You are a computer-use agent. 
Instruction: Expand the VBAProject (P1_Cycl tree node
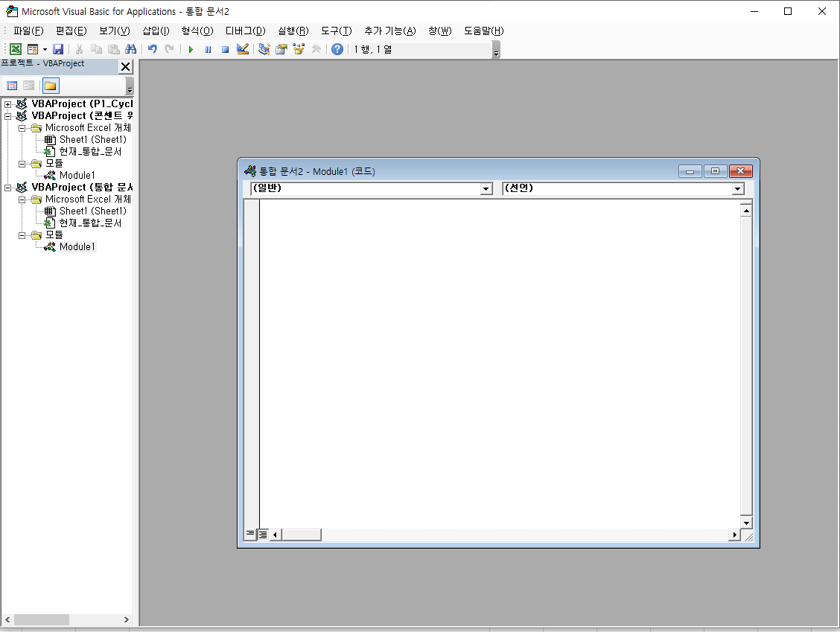tap(8, 104)
